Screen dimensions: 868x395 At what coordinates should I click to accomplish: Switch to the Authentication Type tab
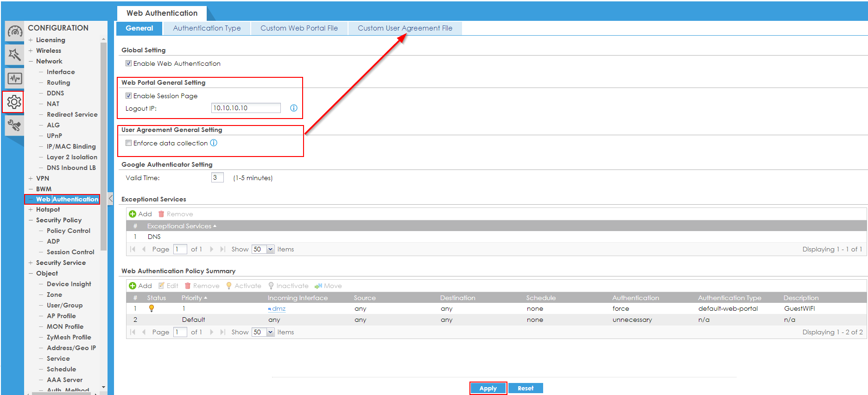coord(207,28)
